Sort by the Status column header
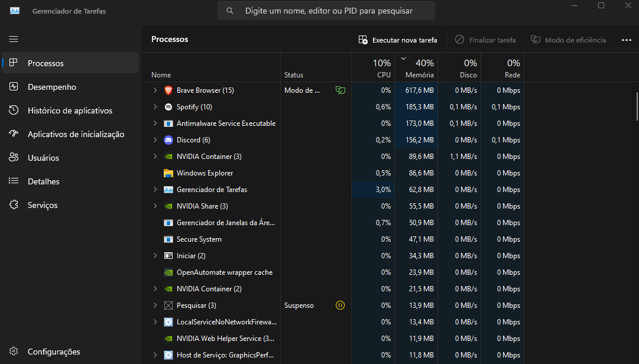639x364 pixels. [316, 67]
